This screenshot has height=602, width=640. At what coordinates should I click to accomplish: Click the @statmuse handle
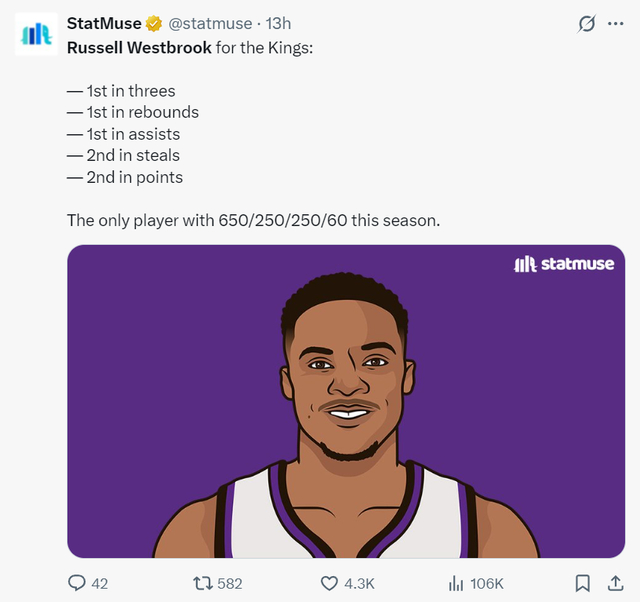210,23
